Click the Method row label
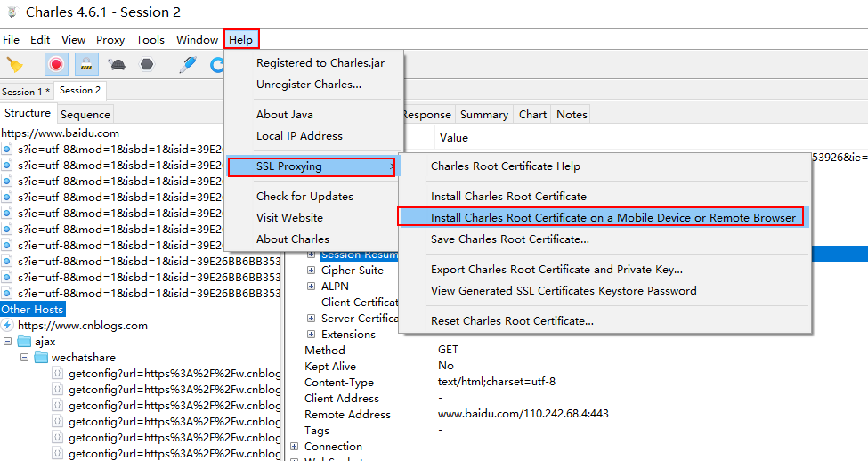 (x=324, y=351)
